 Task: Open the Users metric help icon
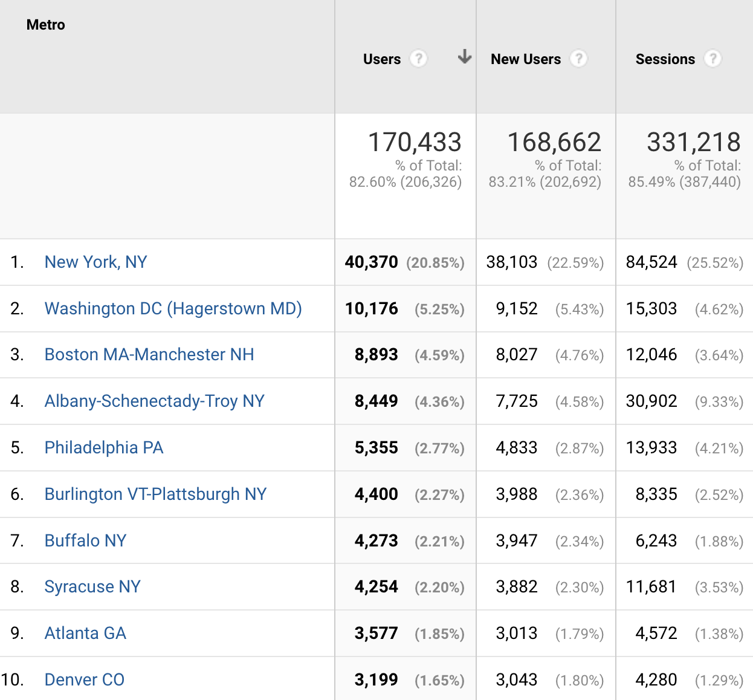click(x=419, y=59)
